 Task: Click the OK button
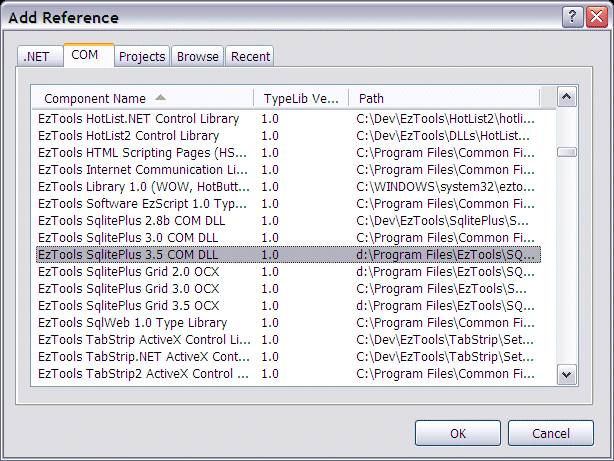point(458,433)
